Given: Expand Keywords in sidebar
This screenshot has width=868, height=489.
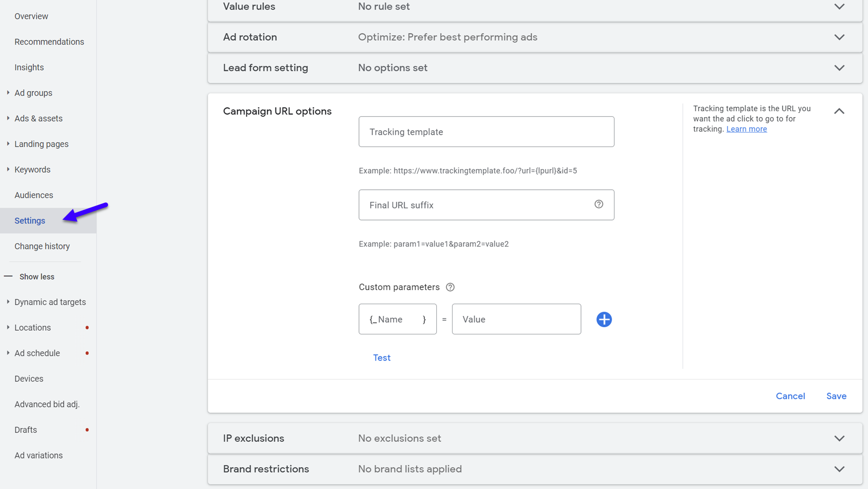Looking at the screenshot, I should [8, 169].
